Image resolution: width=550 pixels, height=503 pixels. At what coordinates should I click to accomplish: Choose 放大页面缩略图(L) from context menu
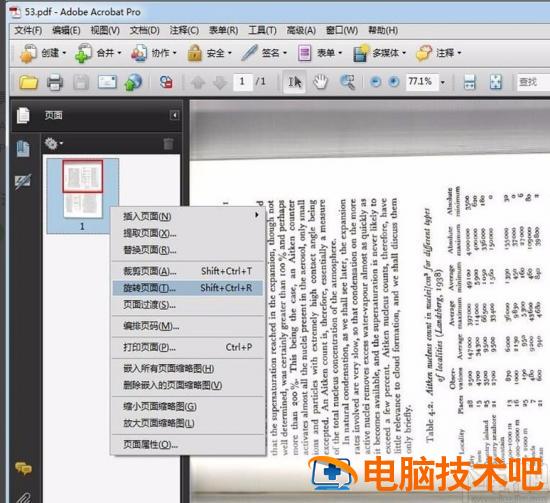pos(188,423)
